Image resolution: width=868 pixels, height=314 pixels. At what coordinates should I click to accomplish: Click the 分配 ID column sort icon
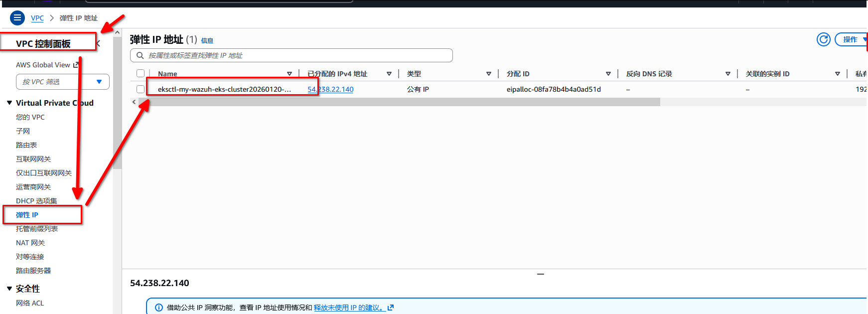point(608,74)
